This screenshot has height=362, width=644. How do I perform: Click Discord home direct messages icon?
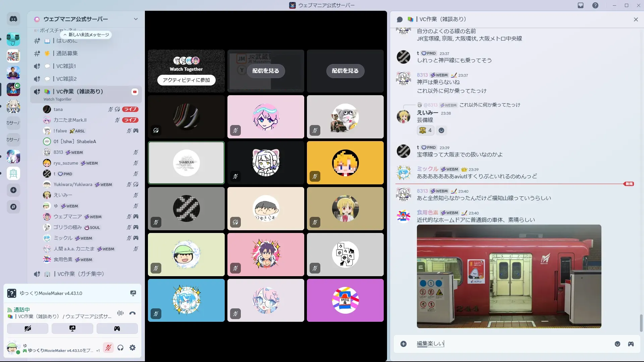[x=13, y=19]
